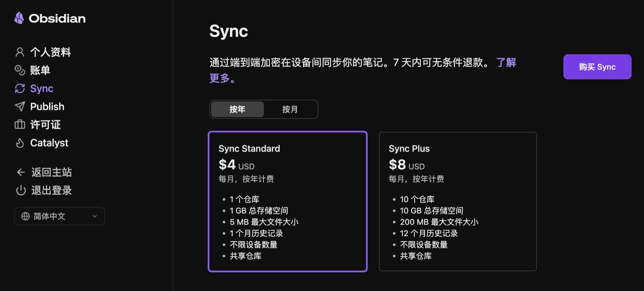Click the $8 USD price text

407,165
